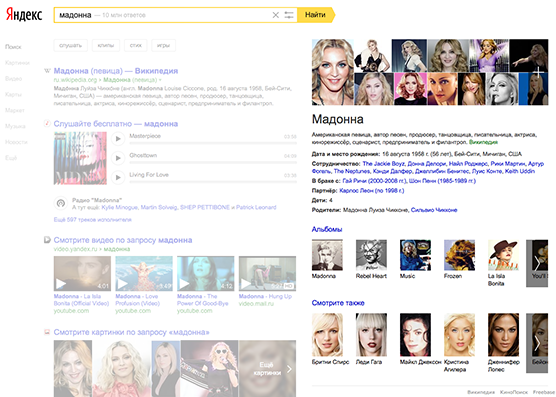Click the Radio Madonna icon
The image size is (556, 397).
[61, 203]
